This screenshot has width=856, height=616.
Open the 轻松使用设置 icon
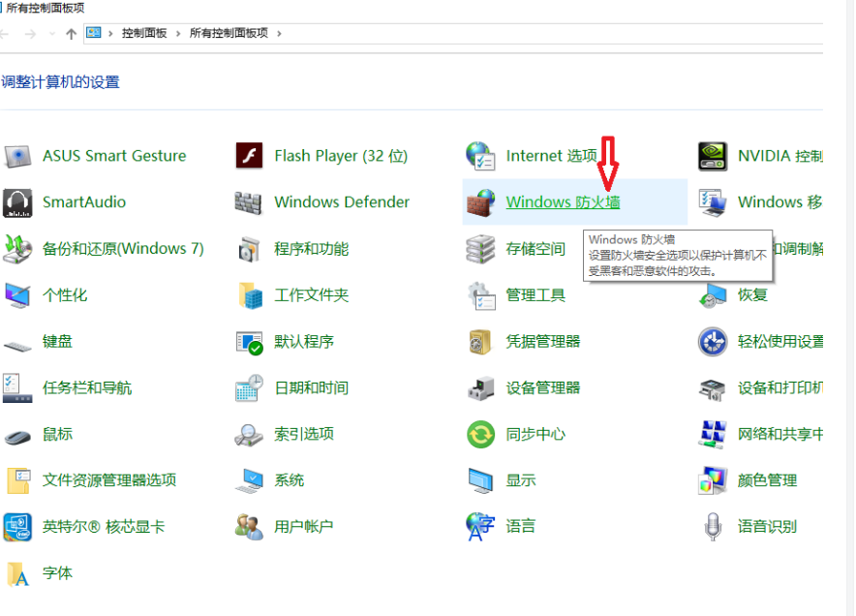click(x=713, y=342)
